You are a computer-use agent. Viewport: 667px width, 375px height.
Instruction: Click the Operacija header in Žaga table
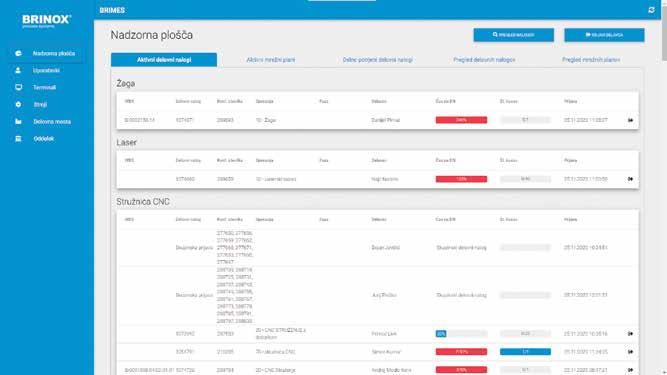tap(265, 101)
